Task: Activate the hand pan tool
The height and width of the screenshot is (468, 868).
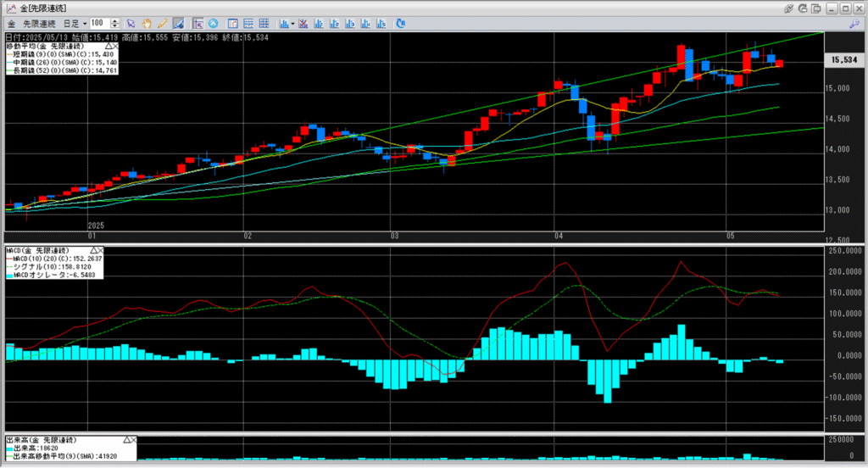Action: [x=147, y=23]
